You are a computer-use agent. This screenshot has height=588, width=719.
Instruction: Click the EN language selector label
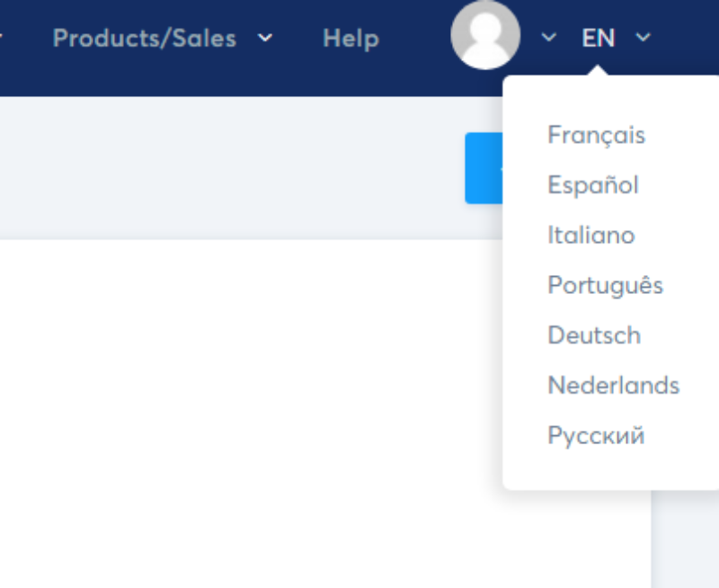(598, 38)
